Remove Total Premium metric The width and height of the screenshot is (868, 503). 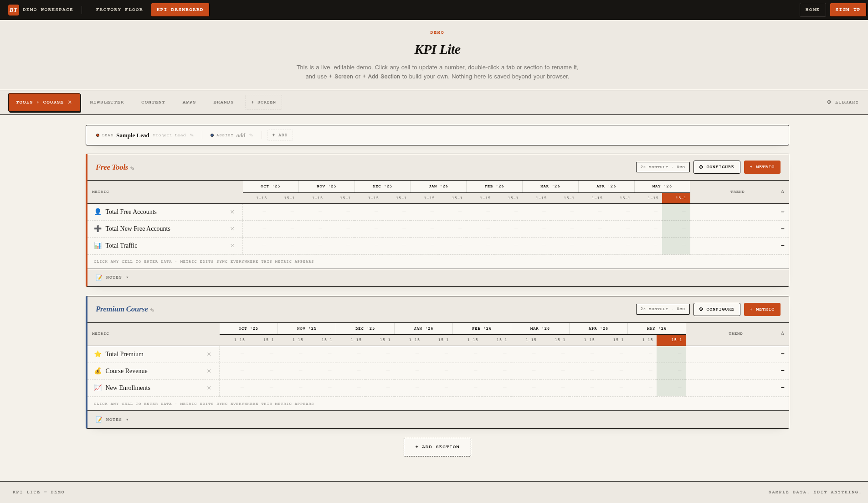pos(209,354)
